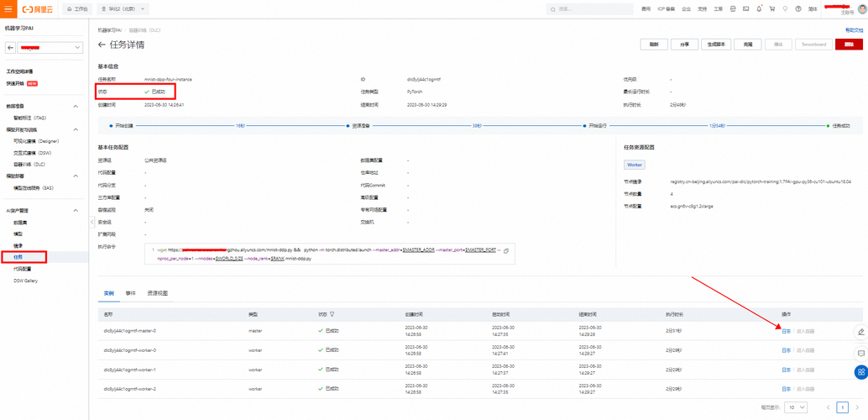
Task: Click the 刷新 refresh button
Action: click(x=654, y=45)
